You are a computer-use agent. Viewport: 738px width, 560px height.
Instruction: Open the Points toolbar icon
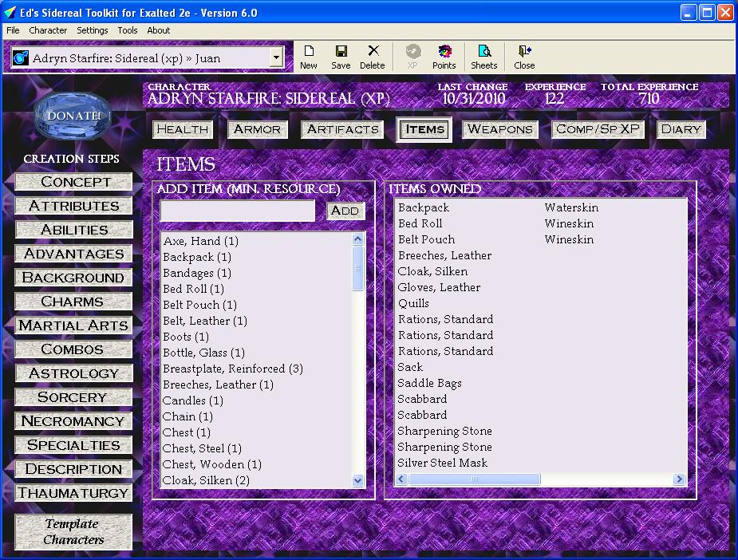[x=444, y=57]
